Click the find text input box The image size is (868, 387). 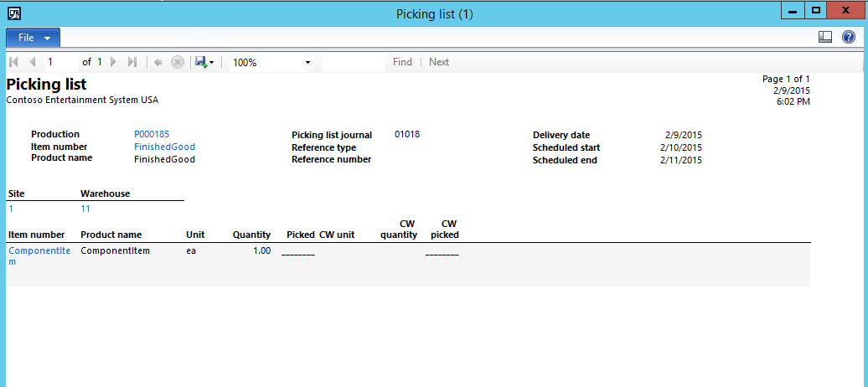pos(353,62)
